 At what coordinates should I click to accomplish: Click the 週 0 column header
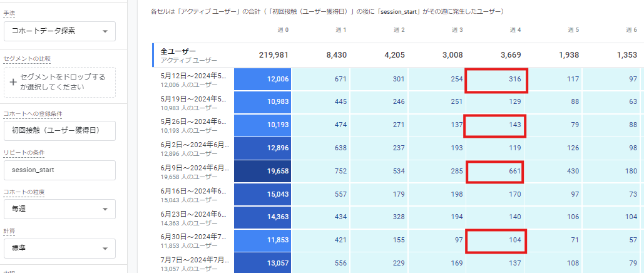[282, 30]
